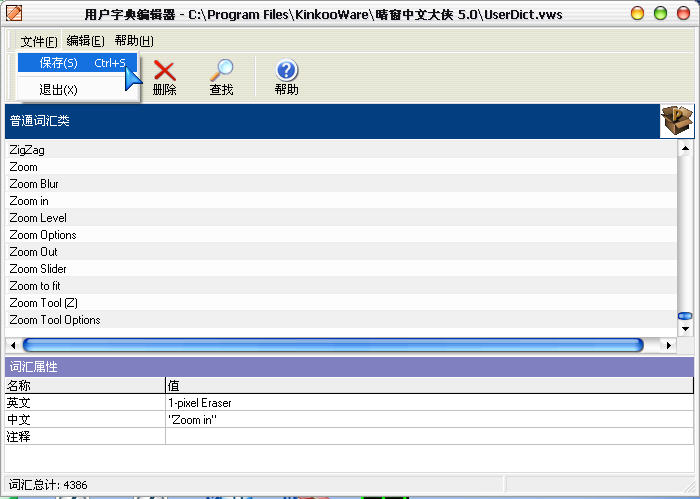Click the 词汇属性 panel header
The image size is (700, 499).
[349, 367]
